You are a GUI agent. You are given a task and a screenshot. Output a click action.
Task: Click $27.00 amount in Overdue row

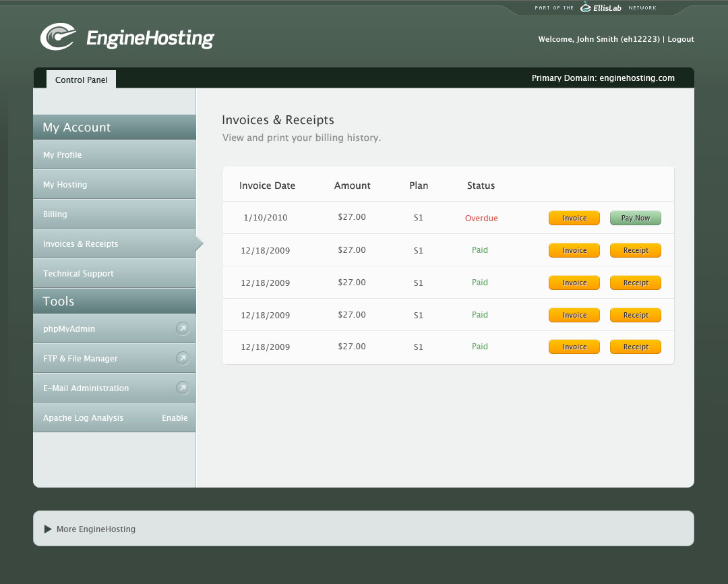[x=351, y=217]
